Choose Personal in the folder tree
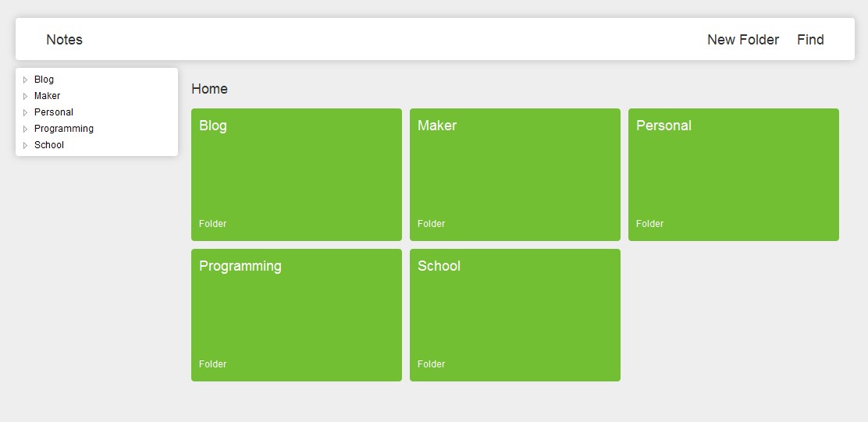The height and width of the screenshot is (422, 868). point(54,112)
